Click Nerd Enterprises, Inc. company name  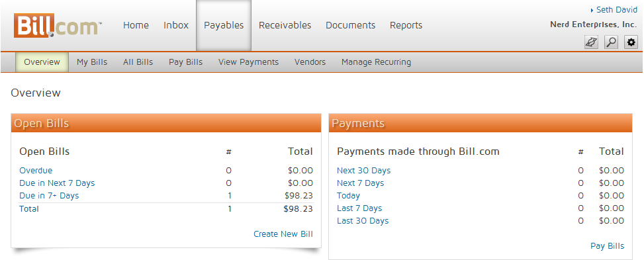point(593,24)
